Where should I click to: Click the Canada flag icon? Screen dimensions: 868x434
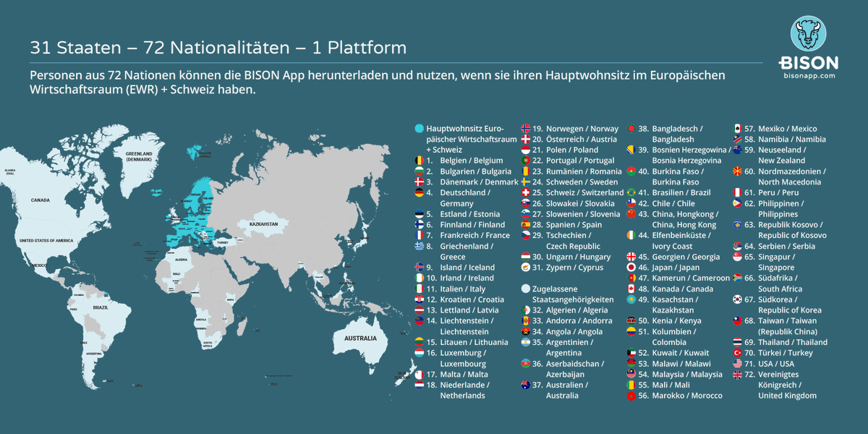coord(631,289)
